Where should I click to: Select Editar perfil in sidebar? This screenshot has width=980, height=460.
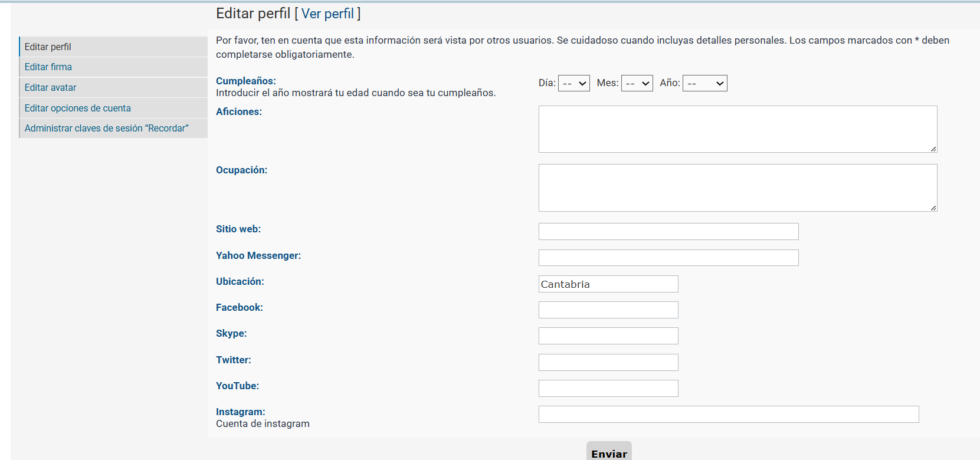coord(48,47)
